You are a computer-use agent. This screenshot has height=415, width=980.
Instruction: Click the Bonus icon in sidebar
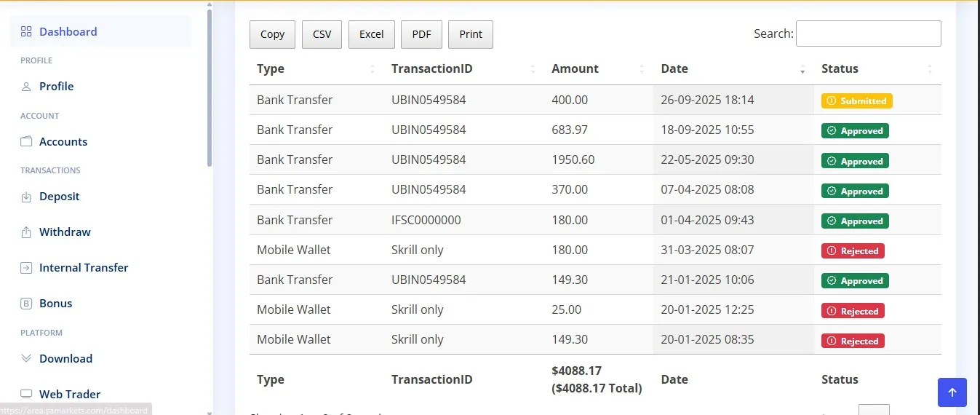click(x=26, y=304)
